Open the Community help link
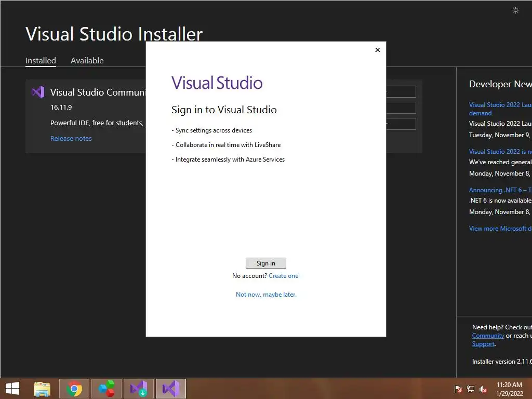This screenshot has height=399, width=532. click(488, 336)
